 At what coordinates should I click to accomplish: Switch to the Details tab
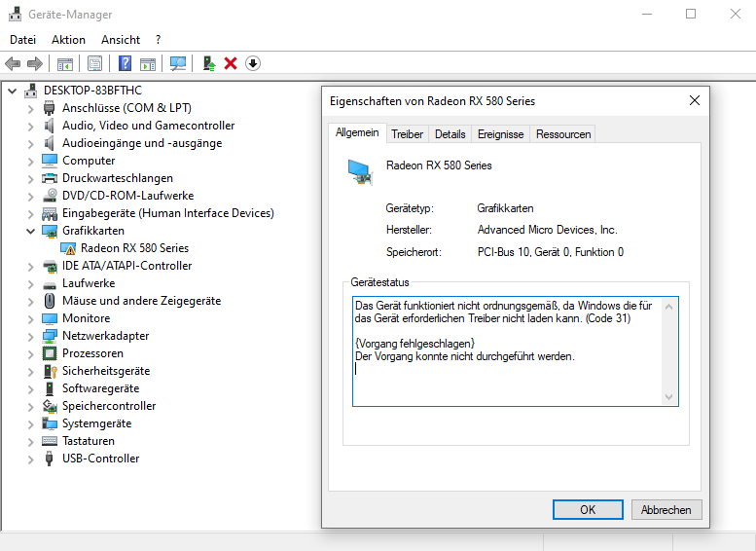[x=450, y=134]
